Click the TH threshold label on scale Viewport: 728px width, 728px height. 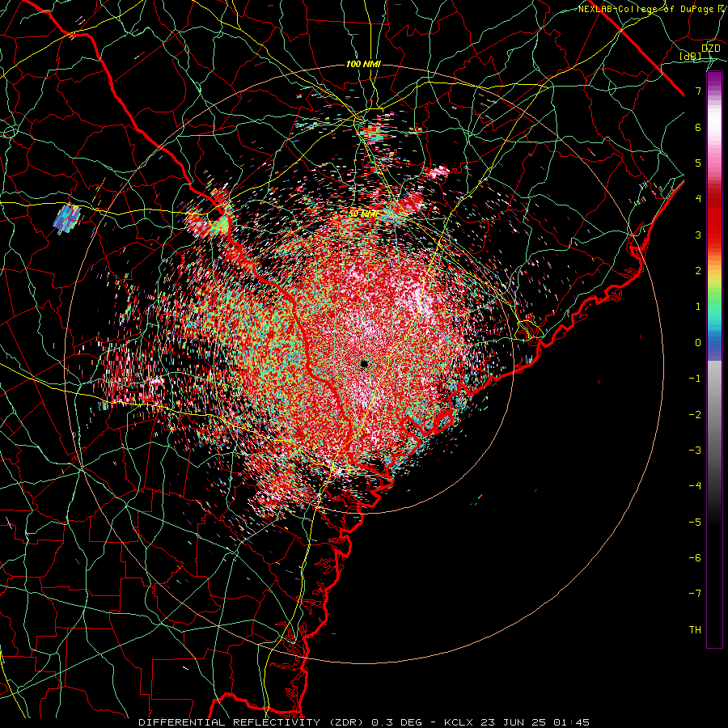click(695, 630)
